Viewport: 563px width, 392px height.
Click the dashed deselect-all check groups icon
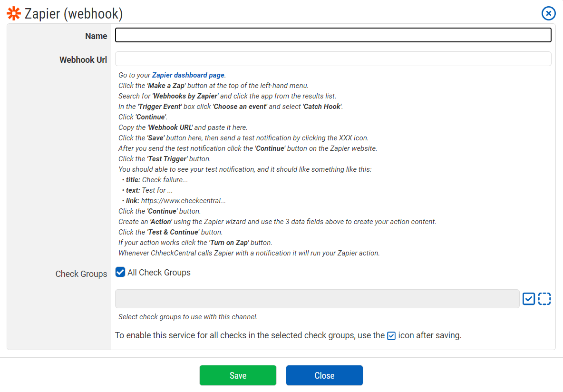544,299
